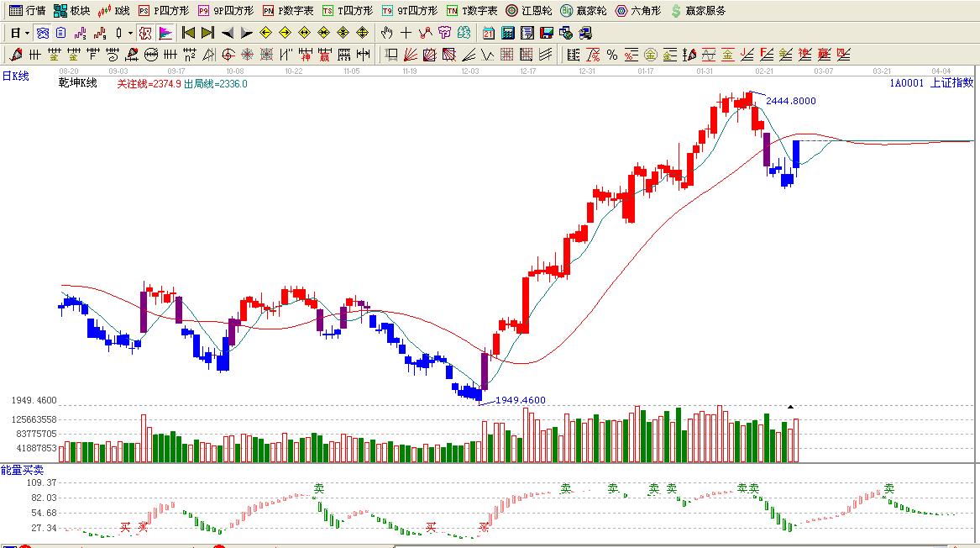Select the hand pan tool
Viewport: 980px width, 548px height.
pyautogui.click(x=386, y=33)
